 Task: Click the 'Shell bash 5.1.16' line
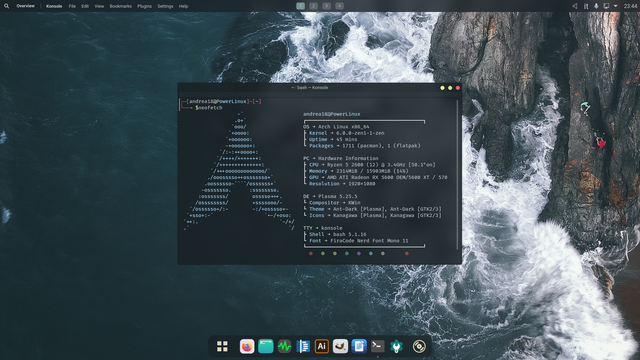338,235
